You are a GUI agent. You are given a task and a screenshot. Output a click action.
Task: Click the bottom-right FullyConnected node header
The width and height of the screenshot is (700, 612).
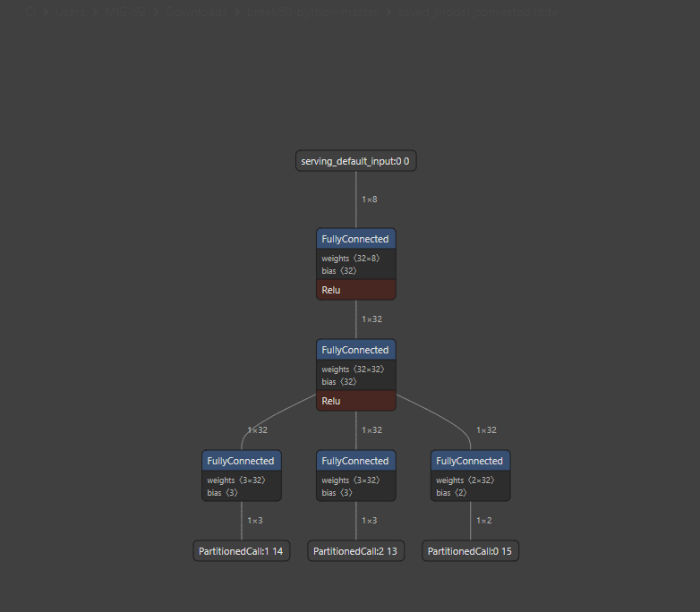pyautogui.click(x=470, y=461)
